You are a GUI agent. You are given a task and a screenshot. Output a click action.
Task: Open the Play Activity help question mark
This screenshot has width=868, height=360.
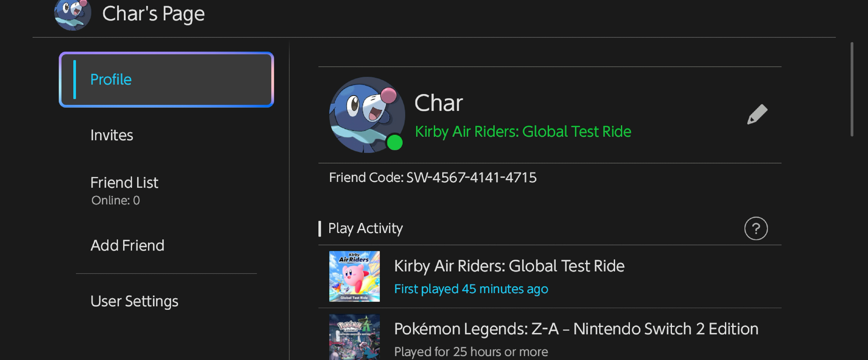pyautogui.click(x=756, y=228)
